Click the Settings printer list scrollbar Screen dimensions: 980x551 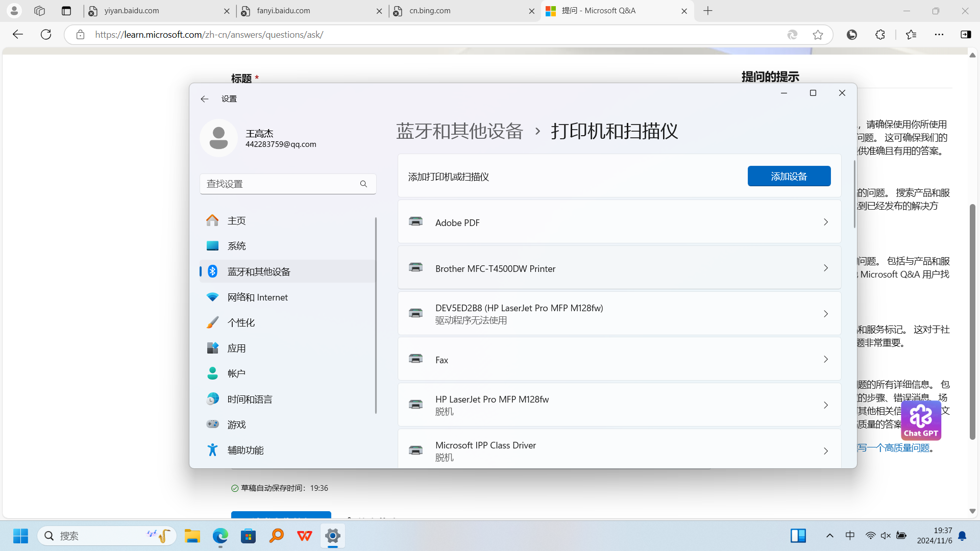point(854,194)
